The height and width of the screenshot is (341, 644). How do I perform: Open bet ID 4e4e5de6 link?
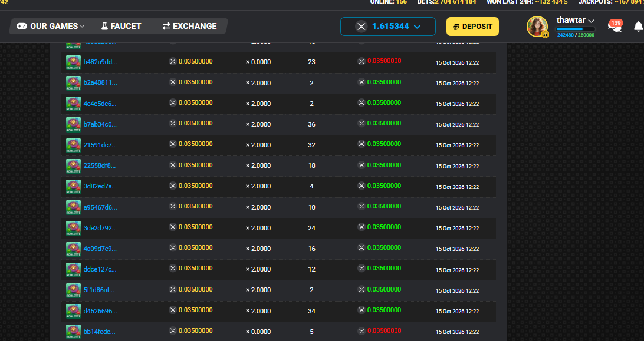click(100, 104)
